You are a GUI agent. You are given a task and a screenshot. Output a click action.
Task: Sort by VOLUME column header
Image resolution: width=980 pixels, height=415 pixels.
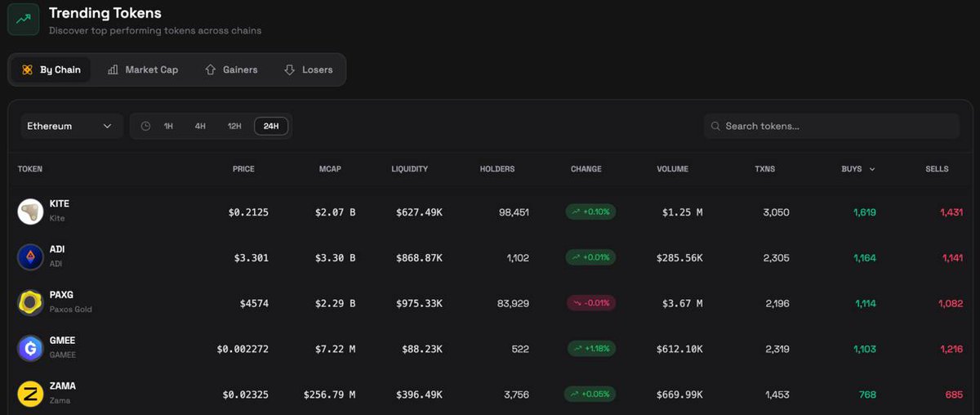672,169
